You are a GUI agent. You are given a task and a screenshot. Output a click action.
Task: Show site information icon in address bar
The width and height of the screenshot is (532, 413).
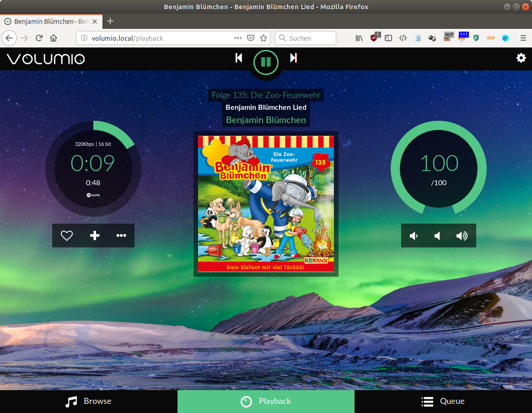tap(84, 38)
